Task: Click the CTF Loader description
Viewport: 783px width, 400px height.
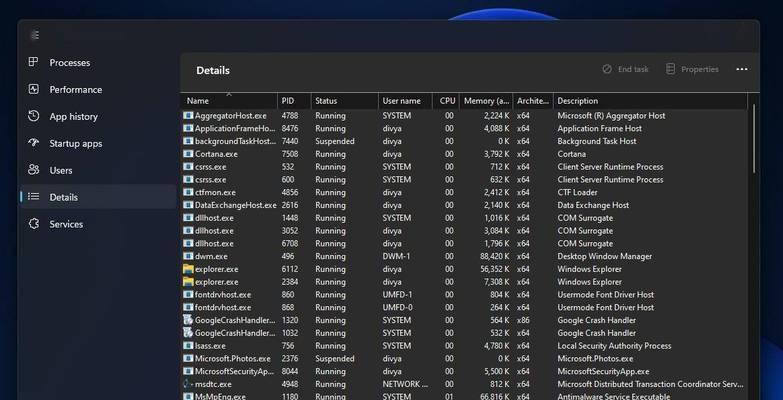Action: 577,192
